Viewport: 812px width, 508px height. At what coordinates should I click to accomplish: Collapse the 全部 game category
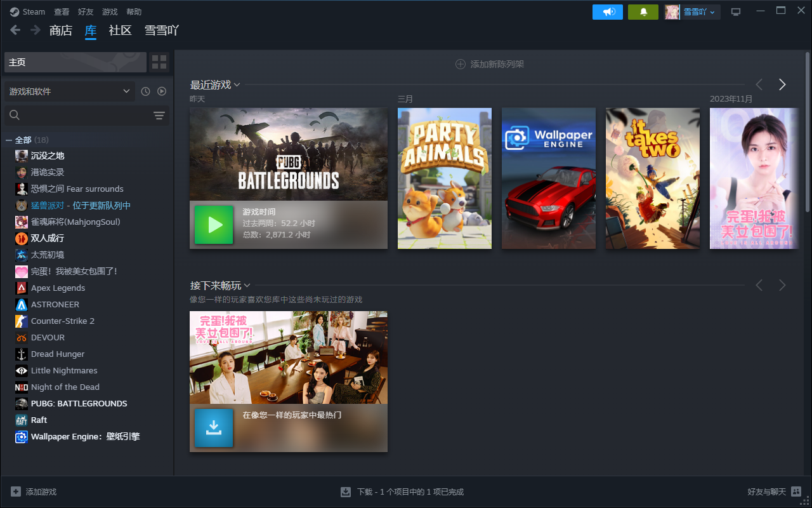[x=9, y=140]
